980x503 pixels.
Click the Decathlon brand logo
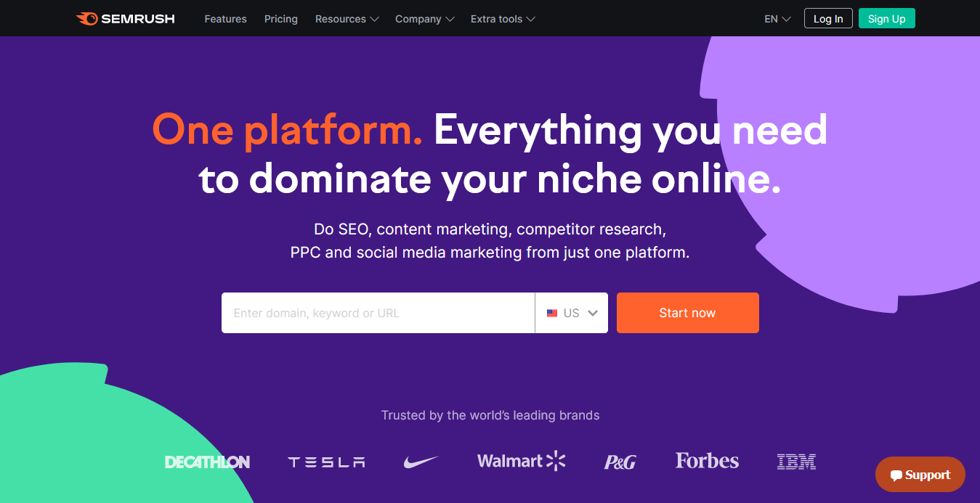207,462
